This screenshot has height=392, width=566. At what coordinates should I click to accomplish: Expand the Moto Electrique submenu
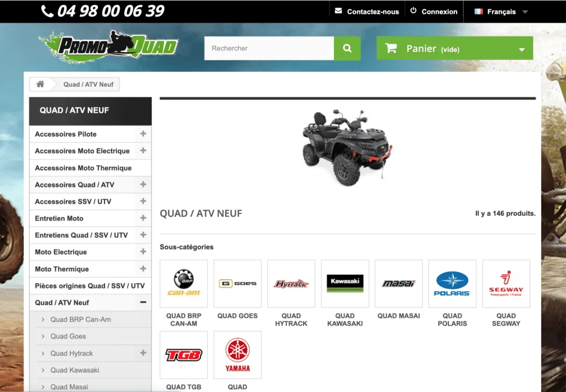tap(143, 252)
